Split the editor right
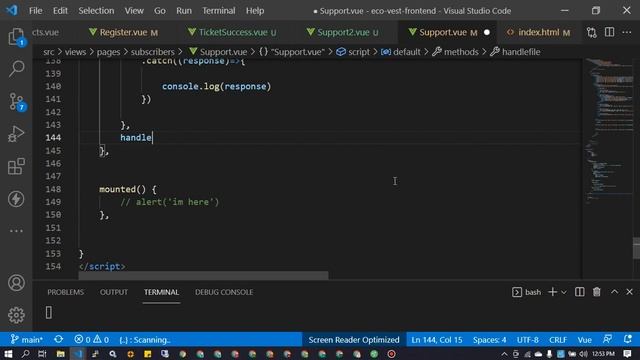This screenshot has width=640, height=360. click(x=609, y=32)
